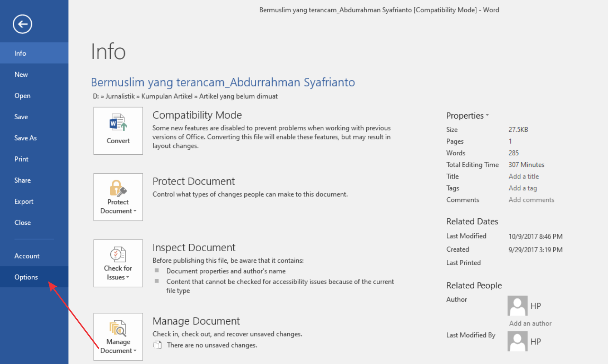Open the document folder path link
Image resolution: width=608 pixels, height=364 pixels.
[185, 96]
